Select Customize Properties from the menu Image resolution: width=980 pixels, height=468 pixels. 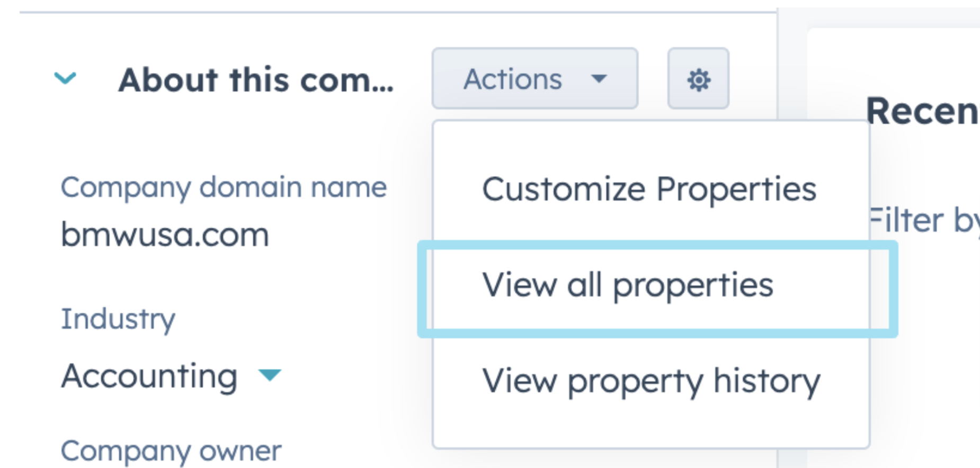click(649, 189)
